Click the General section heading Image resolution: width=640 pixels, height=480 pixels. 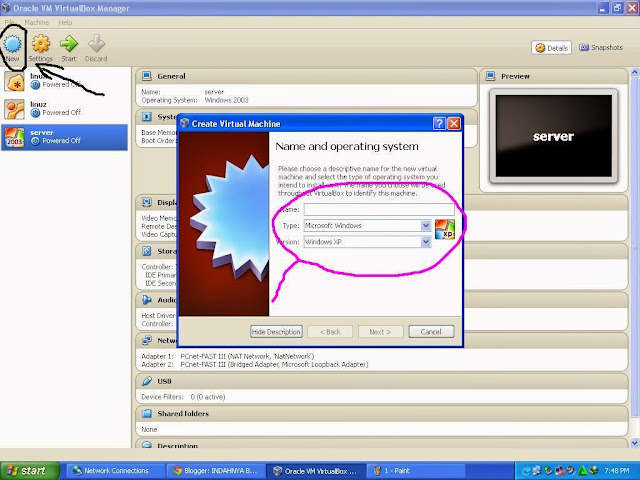[171, 76]
